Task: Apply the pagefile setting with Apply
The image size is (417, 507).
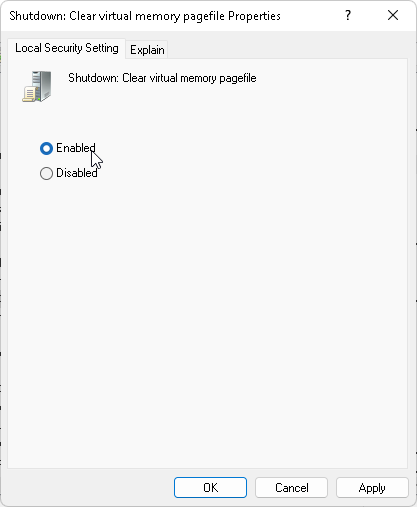Action: [x=372, y=488]
